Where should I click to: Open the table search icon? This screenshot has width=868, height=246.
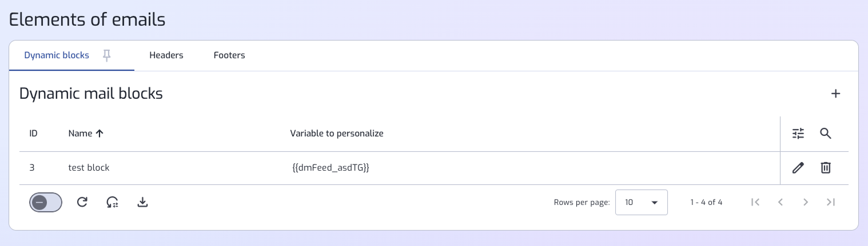825,134
